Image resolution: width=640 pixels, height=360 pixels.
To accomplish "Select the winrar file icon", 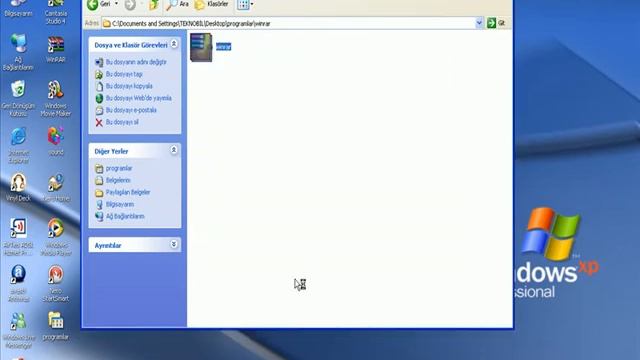I will tap(201, 47).
